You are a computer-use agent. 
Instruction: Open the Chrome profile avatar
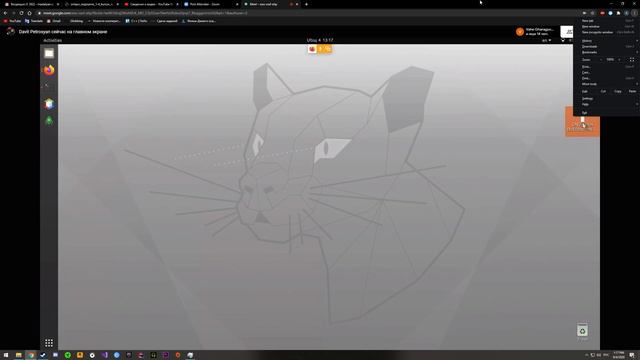[x=627, y=13]
